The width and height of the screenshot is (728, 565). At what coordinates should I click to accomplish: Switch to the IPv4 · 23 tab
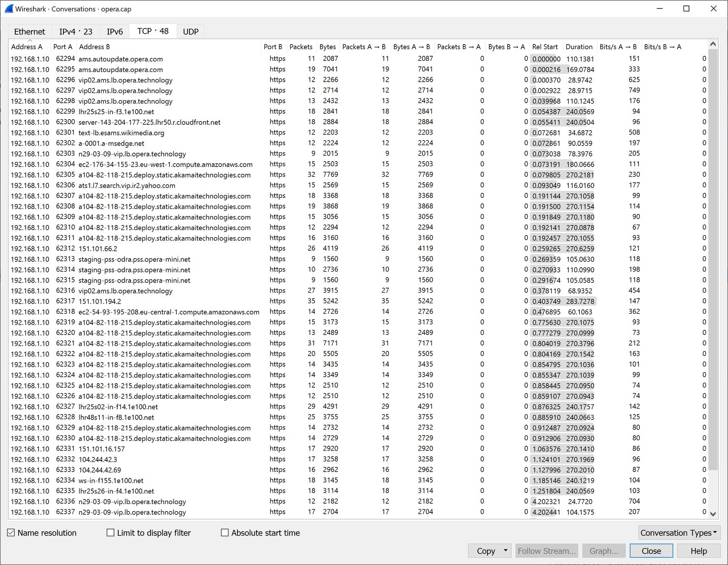[76, 32]
